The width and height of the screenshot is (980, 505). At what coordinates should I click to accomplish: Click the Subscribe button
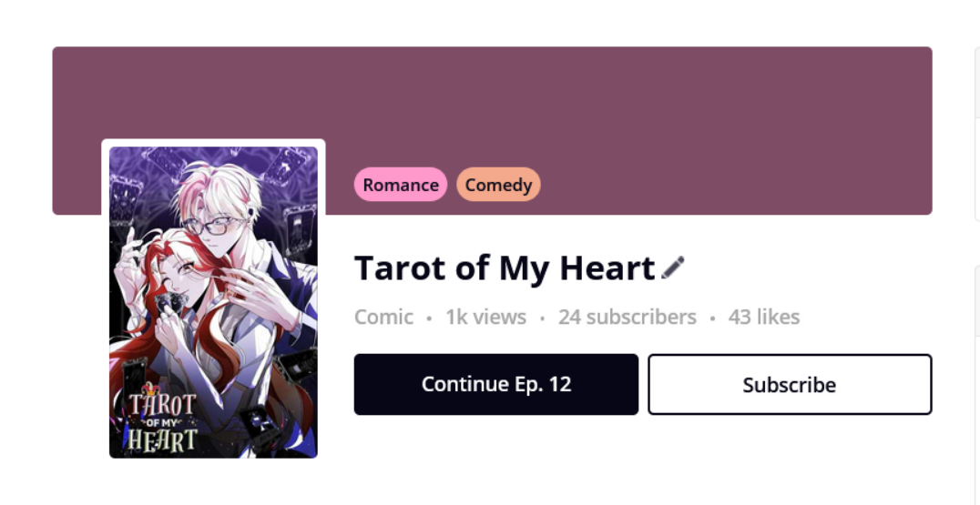(790, 384)
